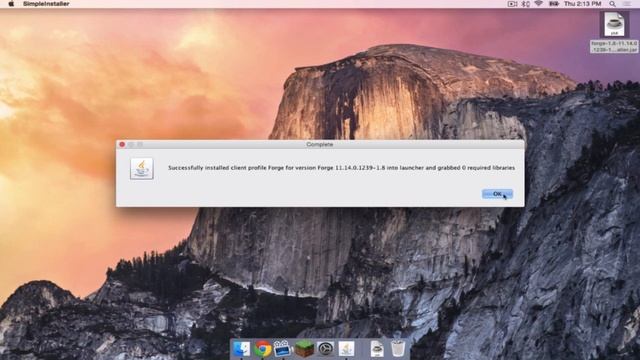Open Notification Center icon

click(x=627, y=4)
